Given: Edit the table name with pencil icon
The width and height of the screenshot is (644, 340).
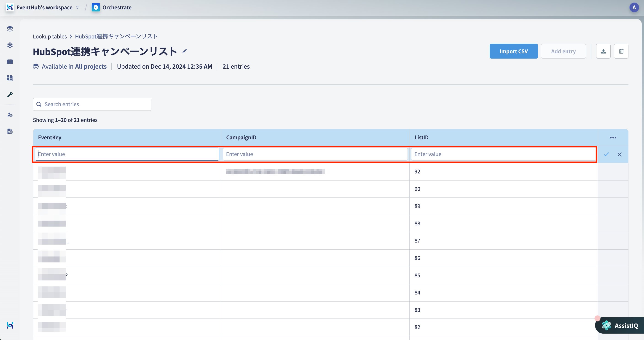Looking at the screenshot, I should (x=185, y=51).
